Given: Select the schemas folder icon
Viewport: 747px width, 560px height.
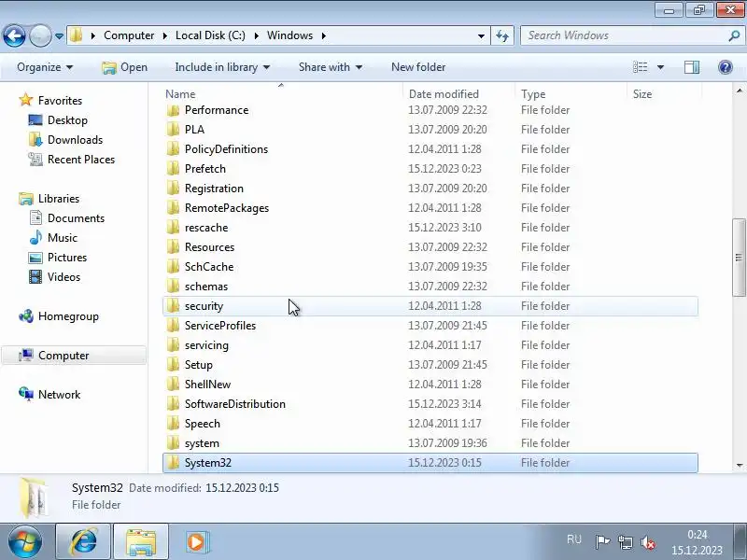Looking at the screenshot, I should point(173,286).
